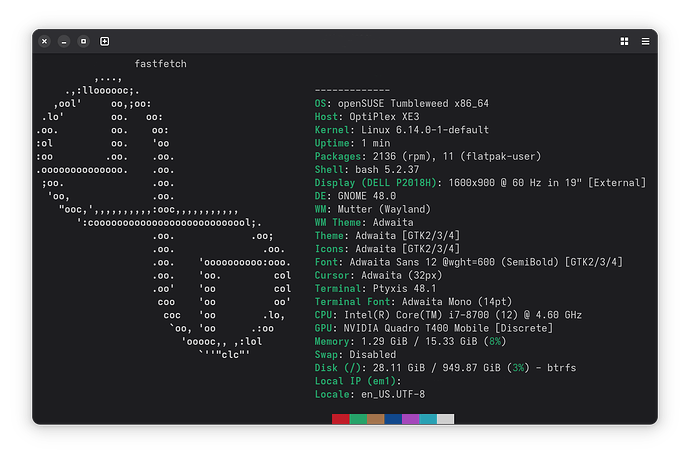Minimize the terminal window
Image resolution: width=690 pixels, height=460 pixels.
click(x=64, y=41)
